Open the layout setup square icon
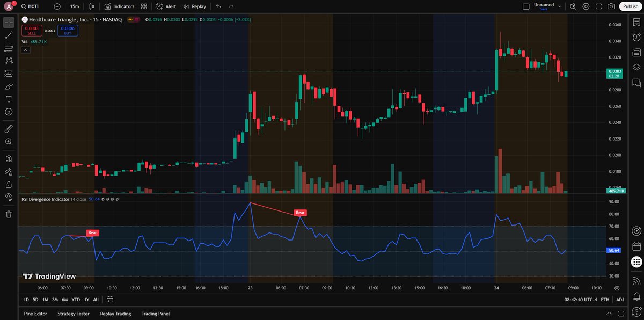The height and width of the screenshot is (320, 644). pyautogui.click(x=526, y=6)
